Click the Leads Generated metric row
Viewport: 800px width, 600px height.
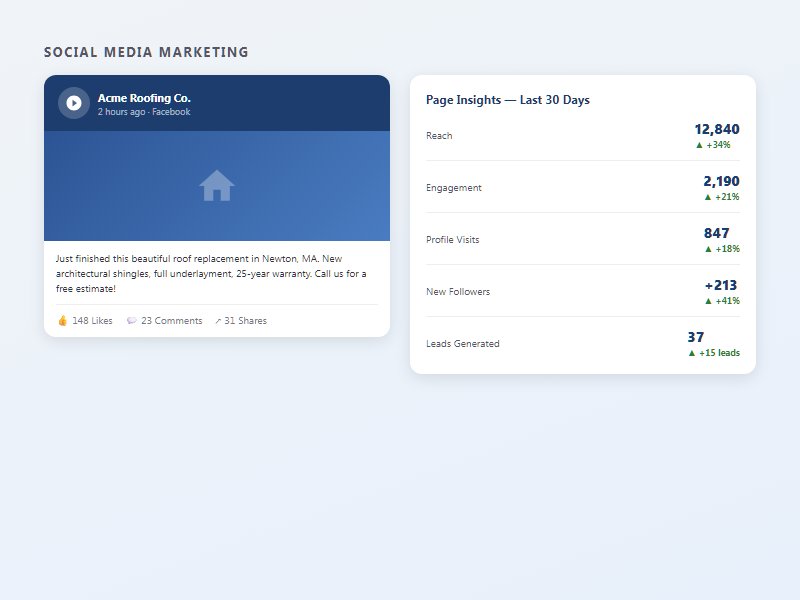(x=462, y=343)
